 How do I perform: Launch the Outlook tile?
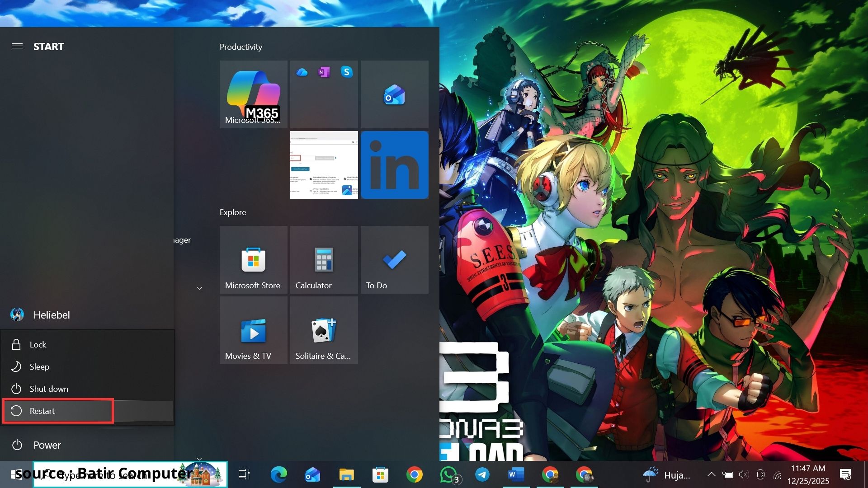click(395, 94)
